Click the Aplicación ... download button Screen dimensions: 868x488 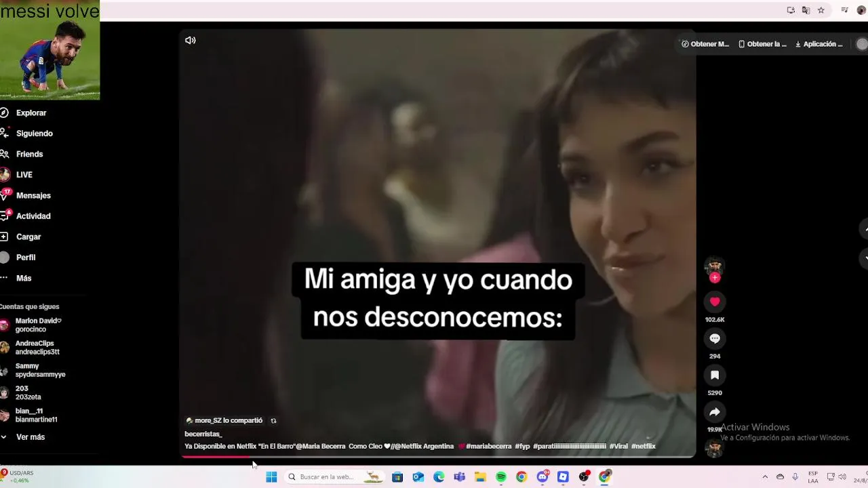point(819,44)
